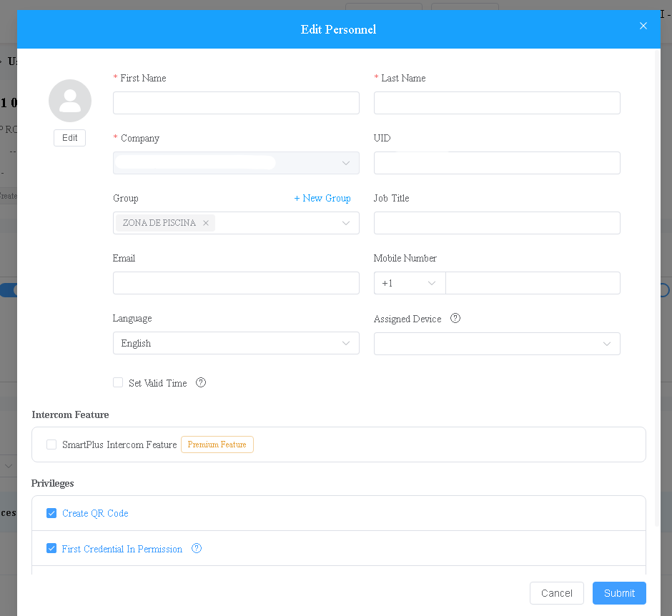This screenshot has width=672, height=616.
Task: Click the profile avatar placeholder icon
Action: click(x=70, y=101)
